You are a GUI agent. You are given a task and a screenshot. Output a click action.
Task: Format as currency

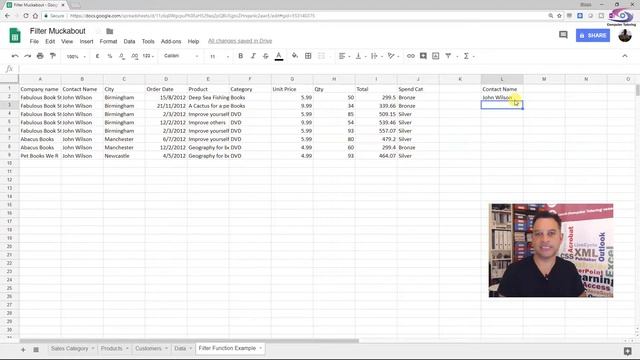pyautogui.click(x=97, y=56)
